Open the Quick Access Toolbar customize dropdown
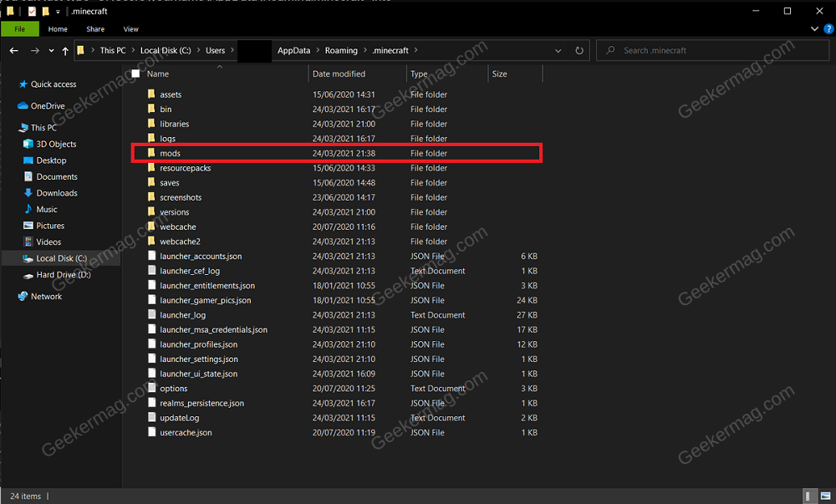Viewport: 836px width, 504px height. (x=58, y=11)
